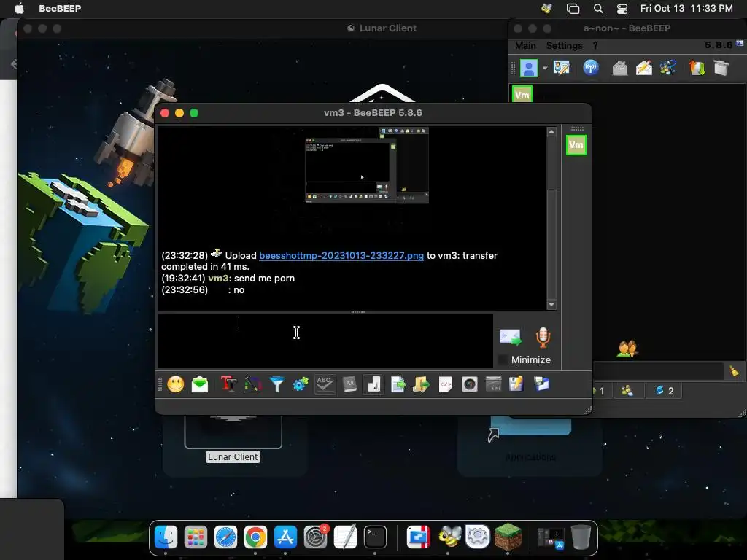The width and height of the screenshot is (747, 560).
Task: Click the blue user status icon in main toolbar
Action: click(529, 68)
